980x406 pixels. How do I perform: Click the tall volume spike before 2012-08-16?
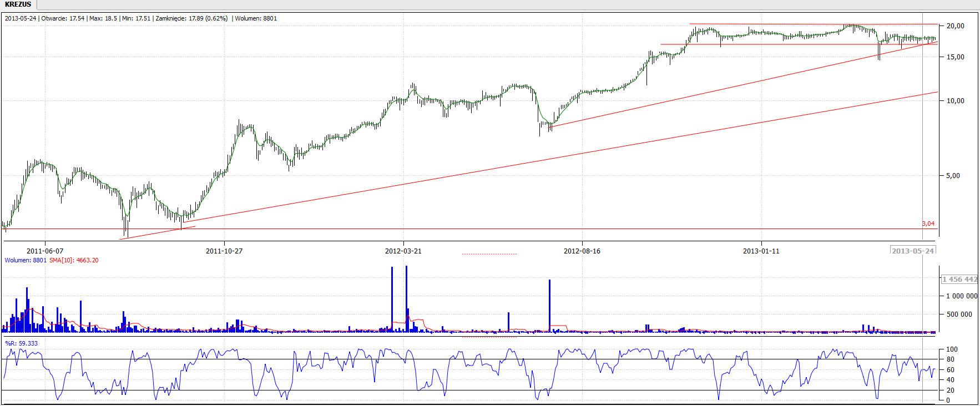[549, 306]
